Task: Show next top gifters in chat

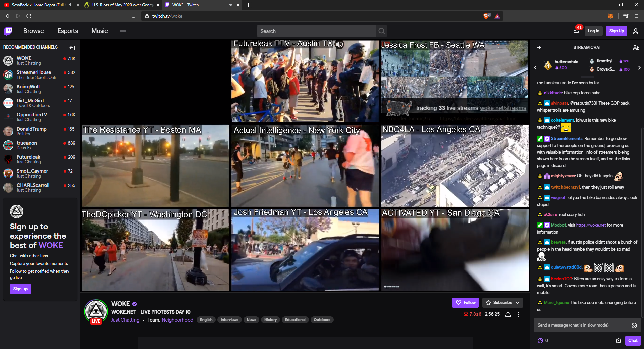Action: click(639, 68)
